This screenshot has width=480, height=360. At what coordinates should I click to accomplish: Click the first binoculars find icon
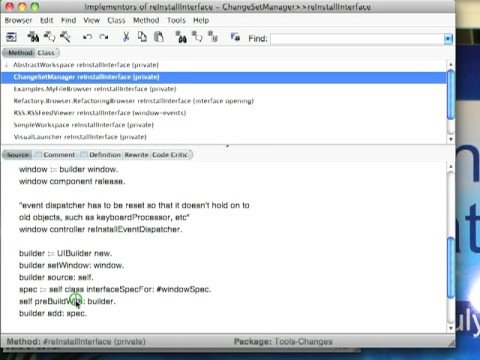(x=33, y=37)
